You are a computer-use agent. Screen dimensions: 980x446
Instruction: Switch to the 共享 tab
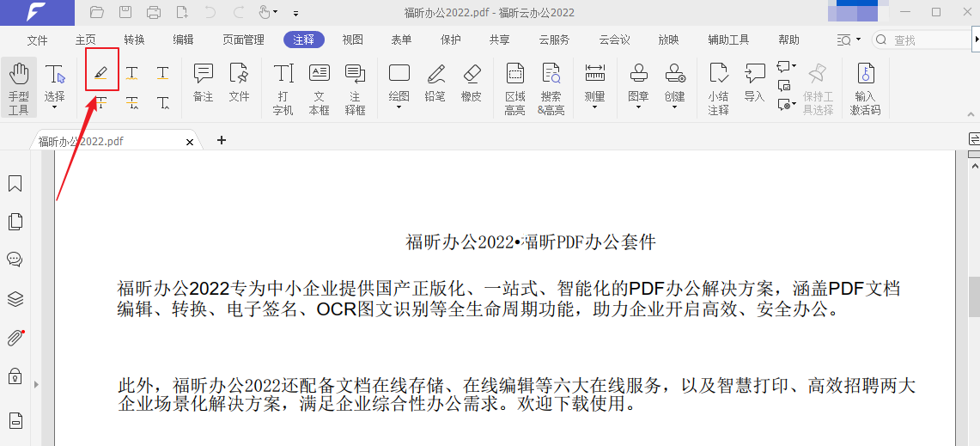(499, 40)
